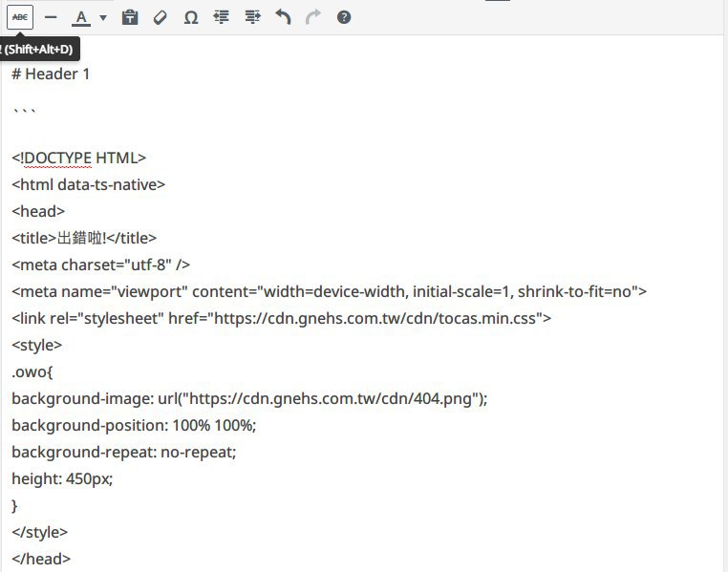Image resolution: width=728 pixels, height=572 pixels.
Task: Apply the text color button
Action: tap(81, 17)
